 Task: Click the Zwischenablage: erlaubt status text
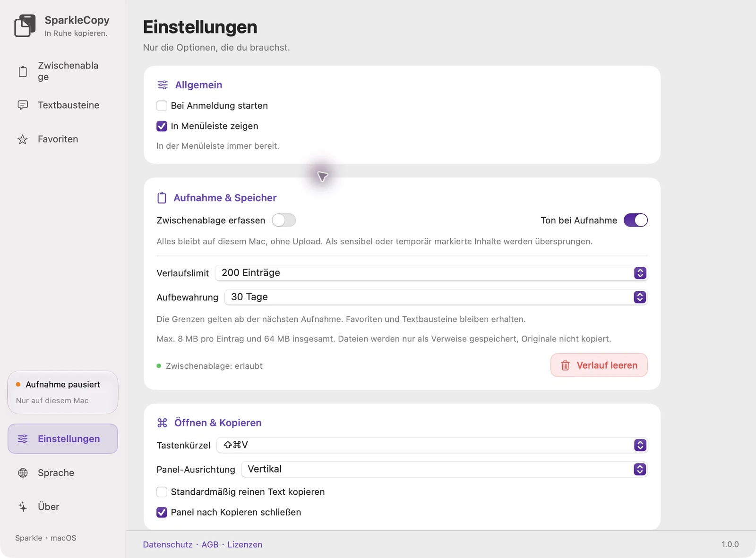coord(214,366)
